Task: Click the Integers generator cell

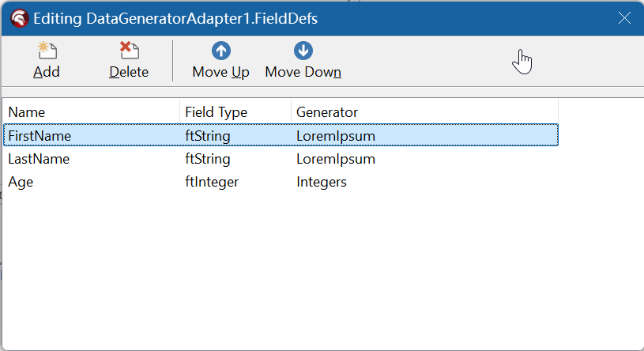Action: click(322, 182)
